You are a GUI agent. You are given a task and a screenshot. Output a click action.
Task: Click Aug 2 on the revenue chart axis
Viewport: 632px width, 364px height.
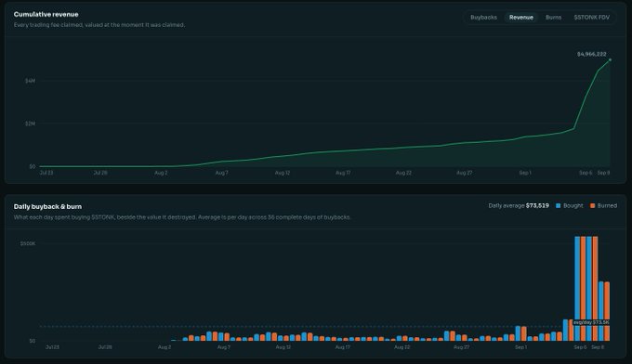(161, 173)
